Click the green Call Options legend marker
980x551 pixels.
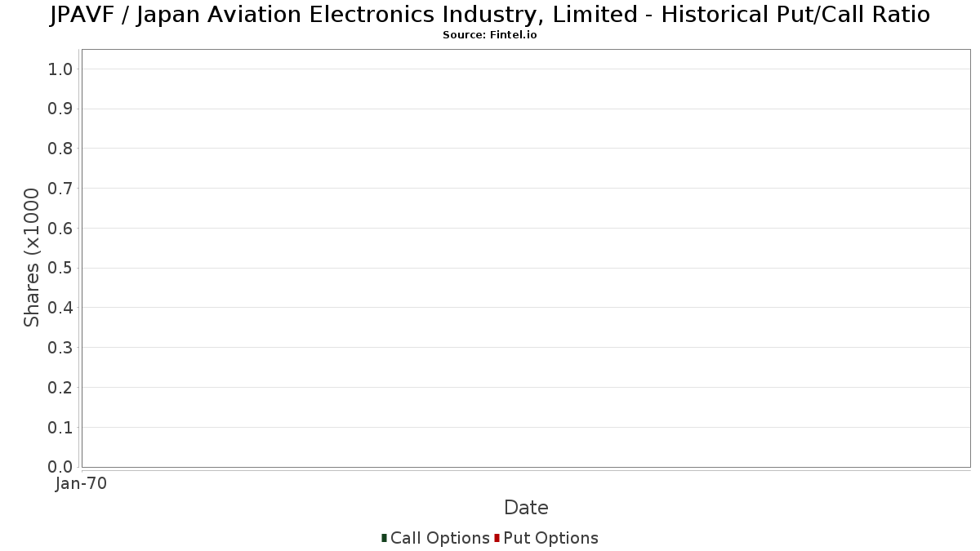click(384, 538)
